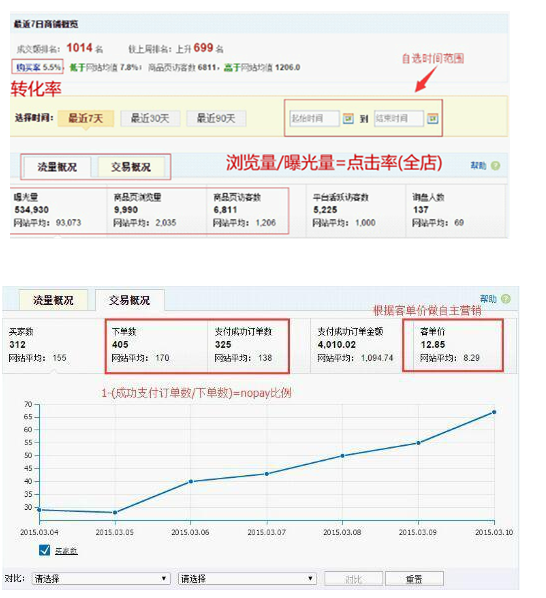Open the start date calendar icon
This screenshot has height=598, width=546.
point(348,118)
